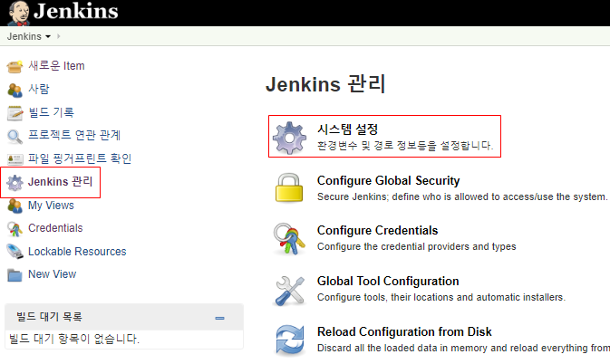Click the 프로젝트 연관 관계 magnifier icon

coord(15,137)
